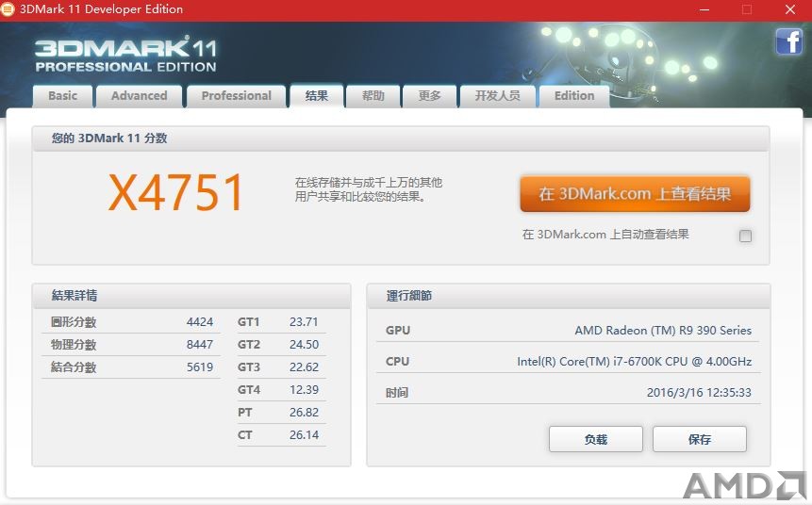Click the GT2 value 24.50
This screenshot has height=505, width=812.
click(304, 345)
